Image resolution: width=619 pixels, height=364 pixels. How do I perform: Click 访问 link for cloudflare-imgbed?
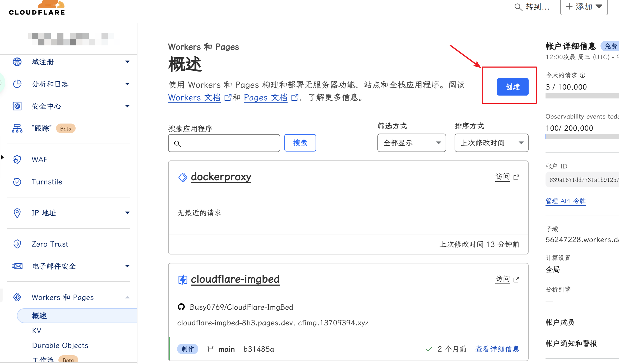click(x=502, y=279)
